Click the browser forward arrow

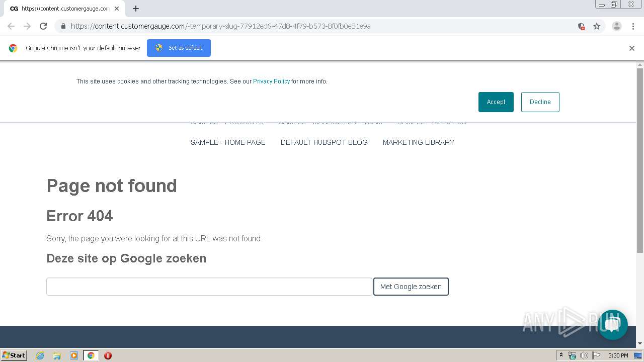(27, 26)
